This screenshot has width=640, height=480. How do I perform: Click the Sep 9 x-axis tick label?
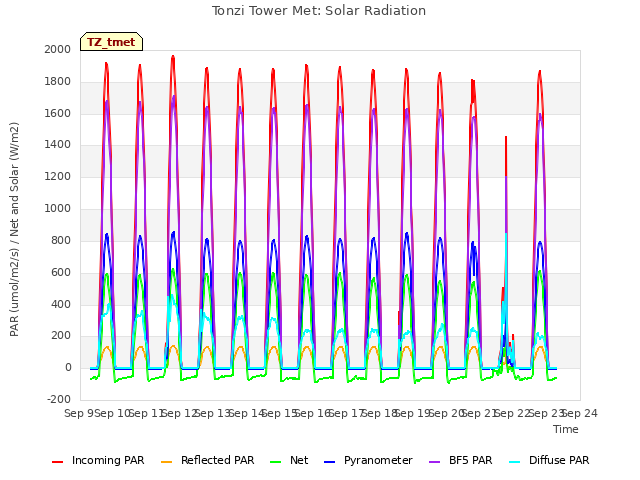(x=79, y=413)
